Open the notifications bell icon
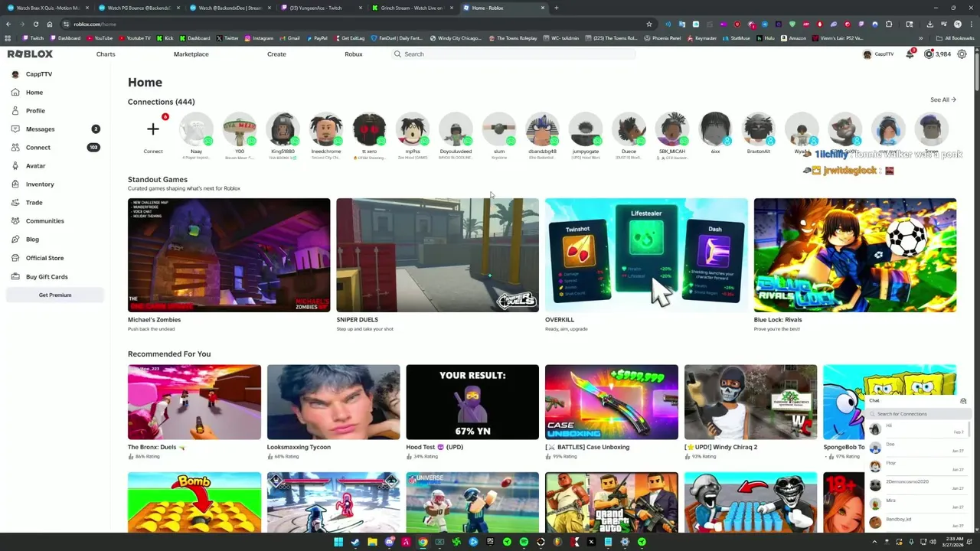 (910, 54)
